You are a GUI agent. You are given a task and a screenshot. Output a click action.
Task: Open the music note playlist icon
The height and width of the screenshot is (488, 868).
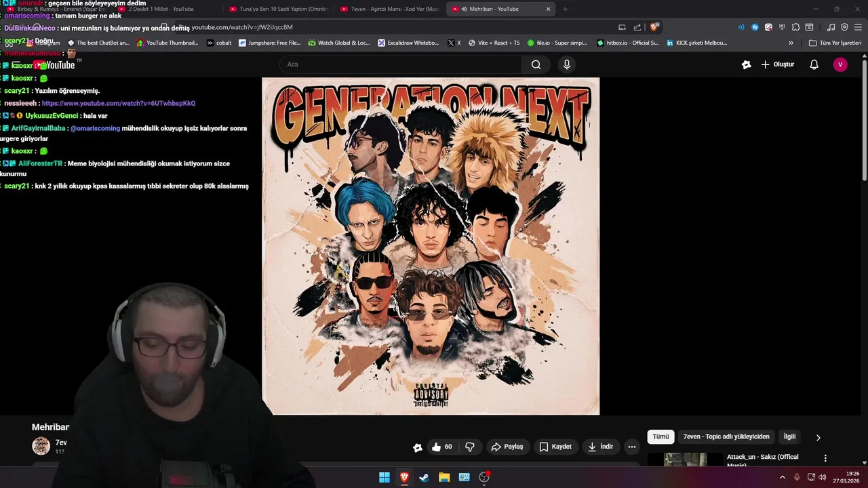click(x=831, y=27)
